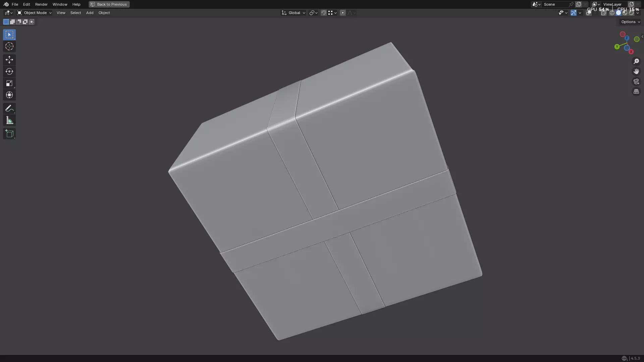Select the Rotate tool
This screenshot has height=362, width=644.
pos(9,71)
